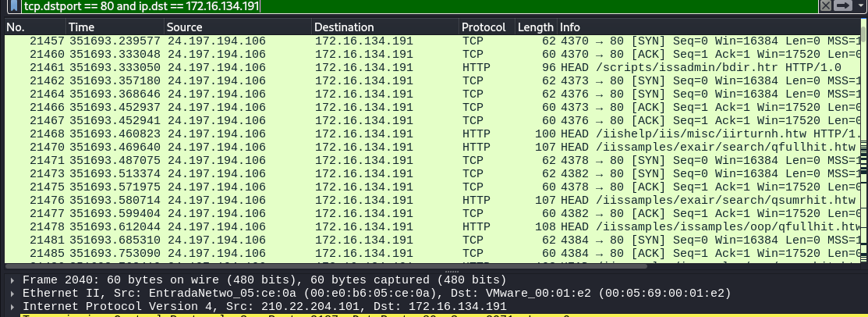Select packet 21473 with 4382 → 80 [SYN]

click(x=434, y=174)
